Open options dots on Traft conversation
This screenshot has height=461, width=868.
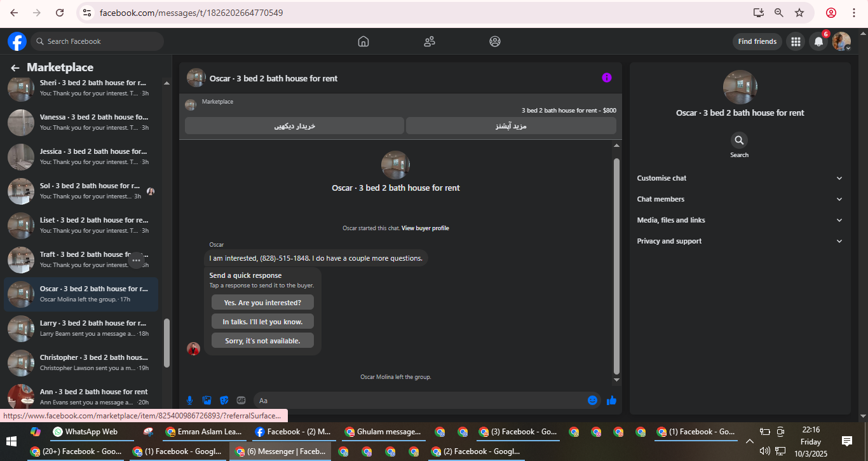click(136, 260)
